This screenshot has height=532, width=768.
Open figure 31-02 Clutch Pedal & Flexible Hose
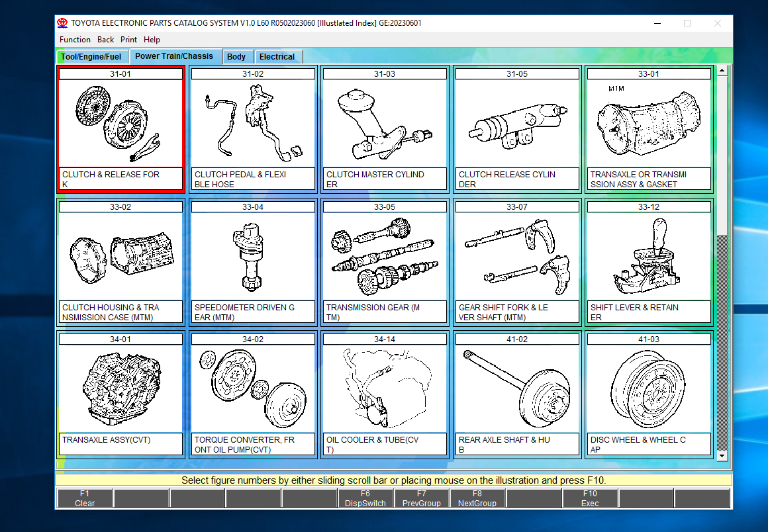[252, 122]
